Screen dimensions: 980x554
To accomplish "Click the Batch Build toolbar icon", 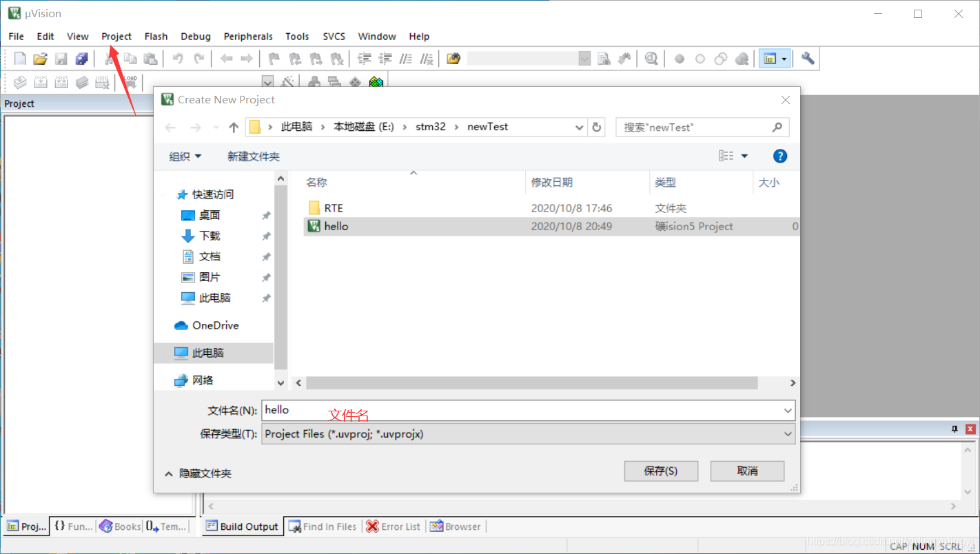I will pyautogui.click(x=82, y=82).
